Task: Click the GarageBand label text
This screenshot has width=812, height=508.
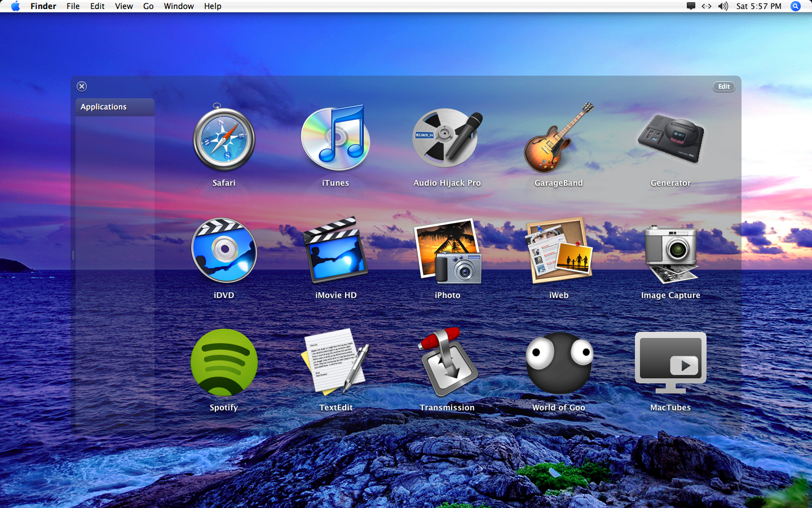Action: pos(559,183)
